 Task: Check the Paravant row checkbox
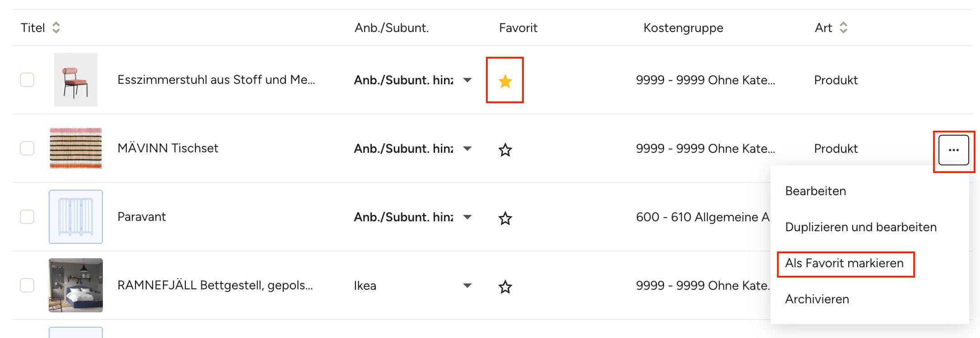pos(27,217)
